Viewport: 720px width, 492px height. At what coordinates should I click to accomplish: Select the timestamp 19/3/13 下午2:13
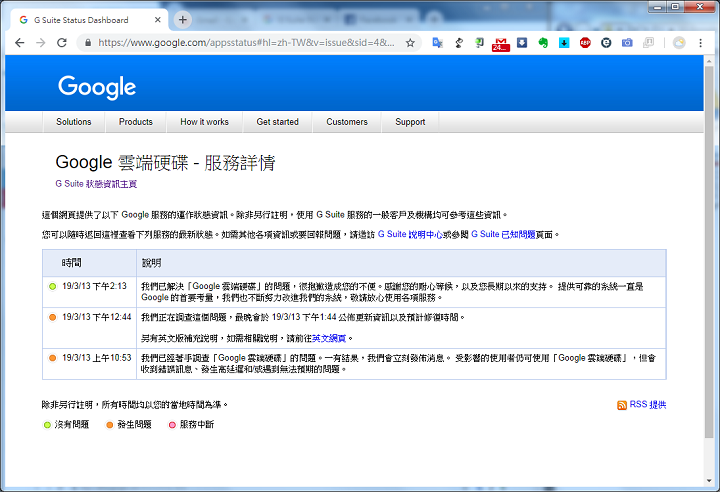click(94, 286)
